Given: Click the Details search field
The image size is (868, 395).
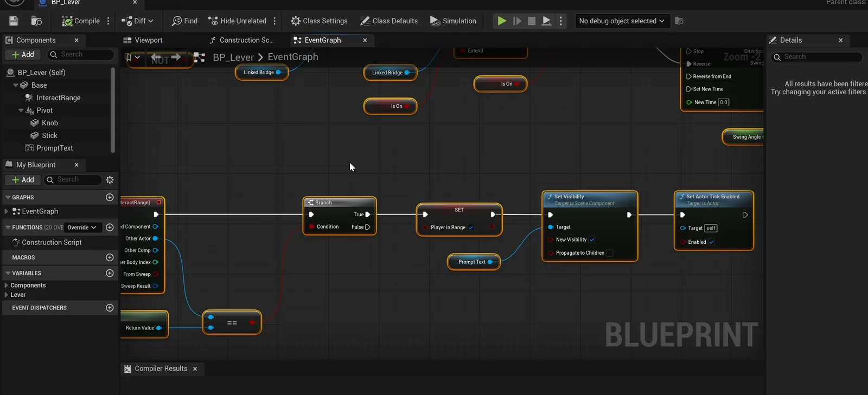Looking at the screenshot, I should (x=816, y=57).
